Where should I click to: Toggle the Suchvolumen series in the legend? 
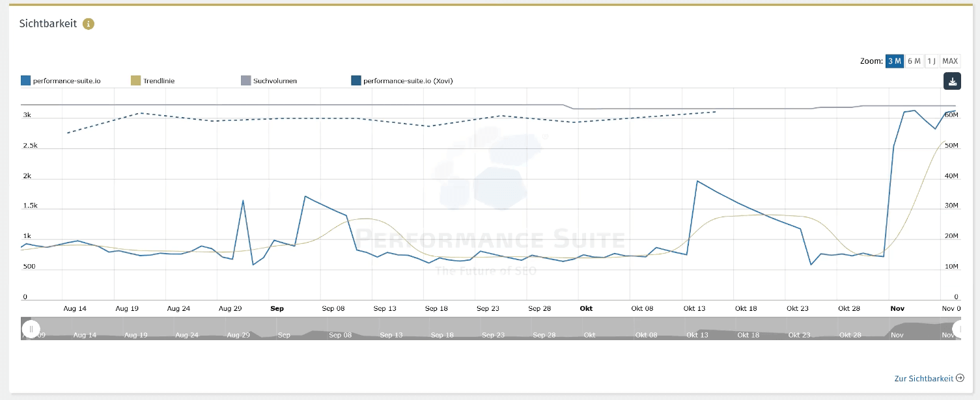(x=274, y=81)
